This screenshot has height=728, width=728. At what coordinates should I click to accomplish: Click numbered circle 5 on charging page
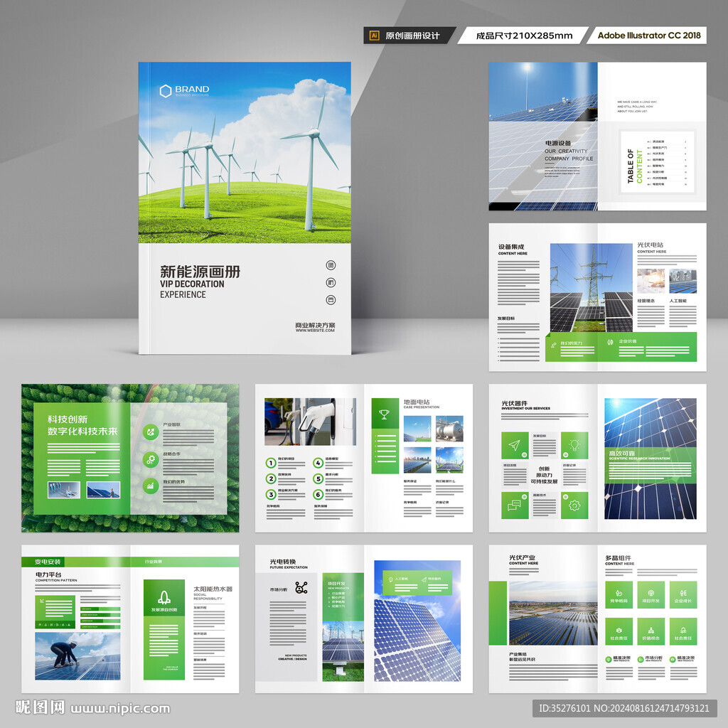(x=318, y=478)
